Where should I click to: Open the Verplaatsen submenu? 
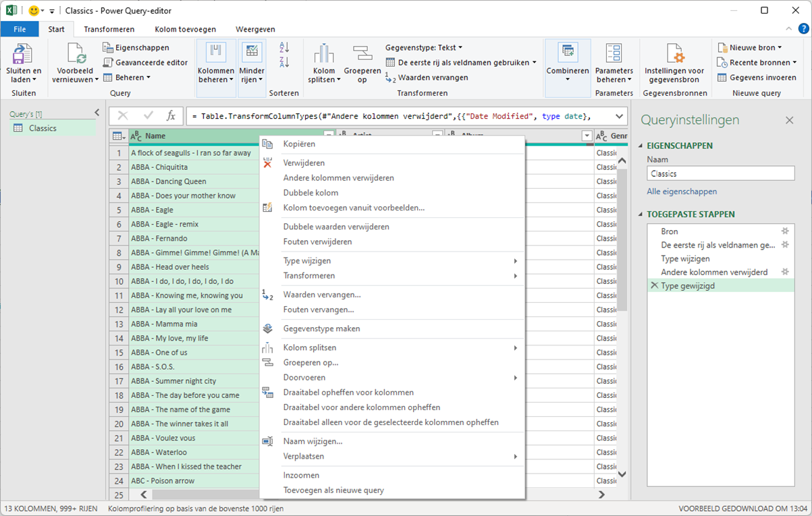[x=392, y=456]
